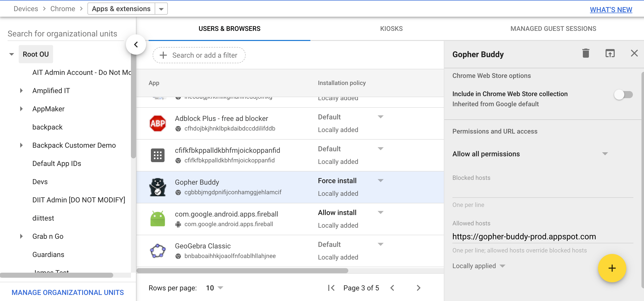
Task: Change Rows per page using its dropdown
Action: point(220,288)
